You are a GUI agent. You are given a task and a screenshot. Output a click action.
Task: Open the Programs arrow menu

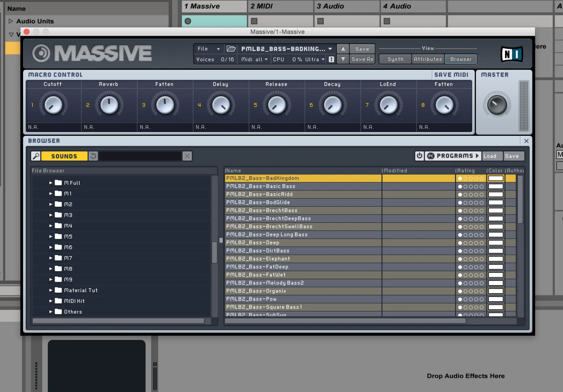point(478,156)
